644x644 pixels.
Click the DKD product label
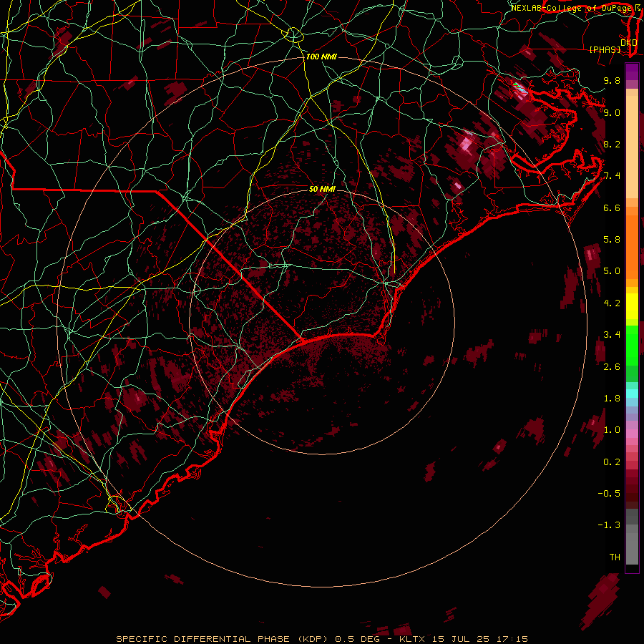point(628,42)
